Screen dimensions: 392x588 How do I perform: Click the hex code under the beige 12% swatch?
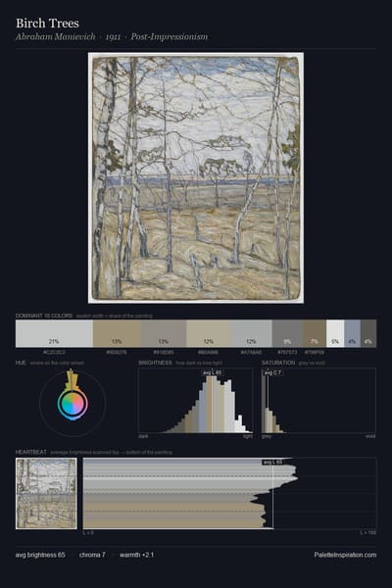(x=208, y=353)
